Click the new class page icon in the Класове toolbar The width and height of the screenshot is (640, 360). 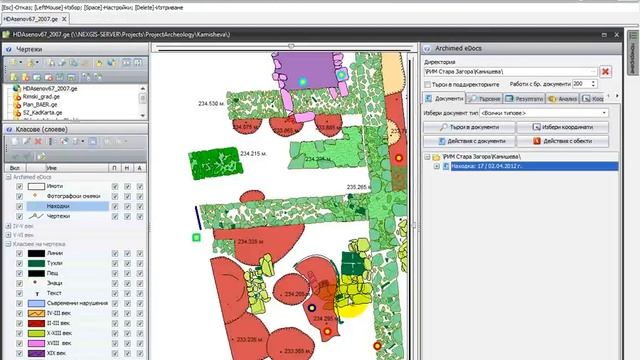15,141
